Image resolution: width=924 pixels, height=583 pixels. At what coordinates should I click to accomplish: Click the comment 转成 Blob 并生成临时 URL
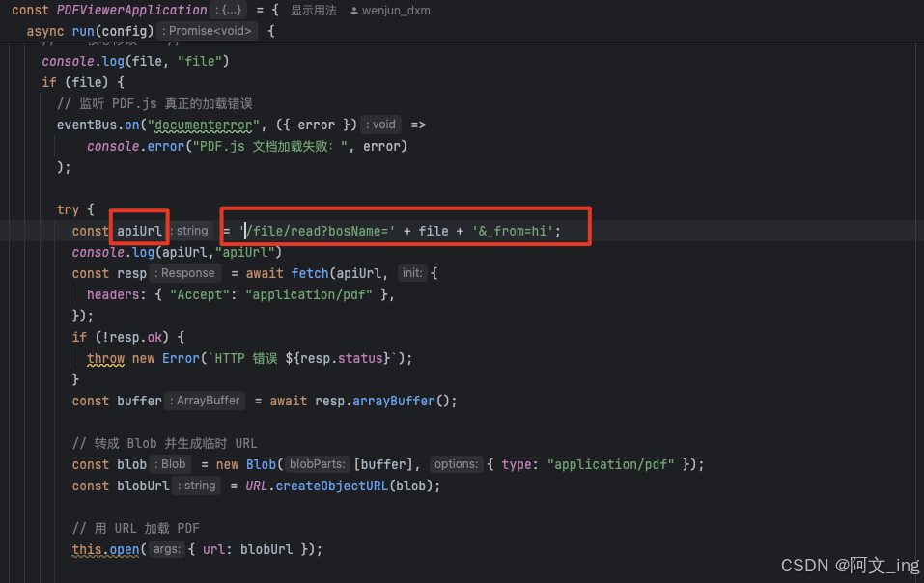tap(164, 443)
